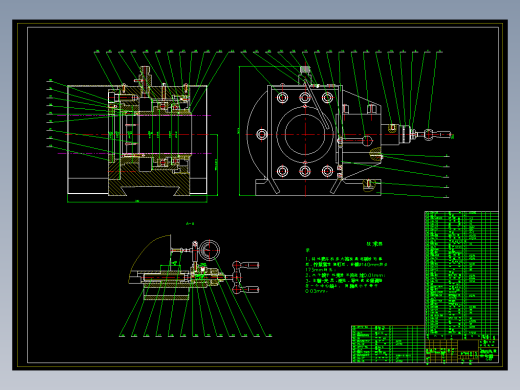Select the green width dimension under left section view

137,201
